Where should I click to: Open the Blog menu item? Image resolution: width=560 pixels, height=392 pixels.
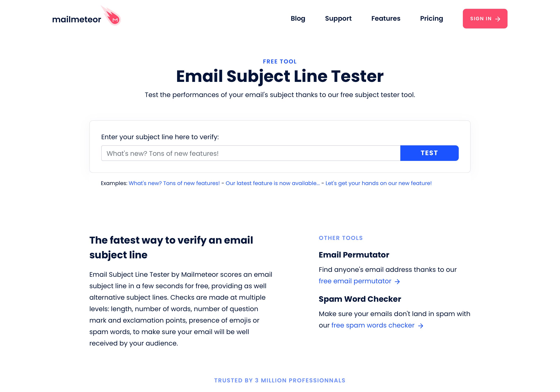click(298, 19)
